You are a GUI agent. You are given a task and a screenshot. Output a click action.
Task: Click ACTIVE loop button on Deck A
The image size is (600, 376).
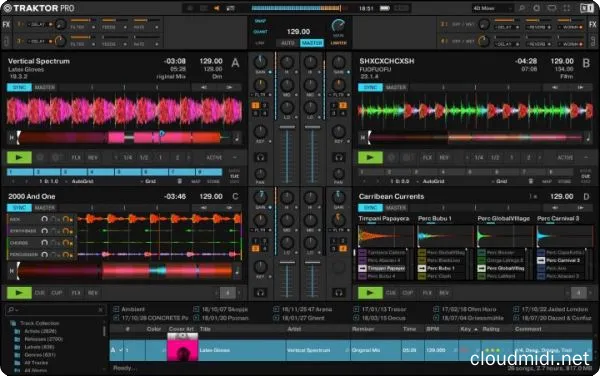214,158
